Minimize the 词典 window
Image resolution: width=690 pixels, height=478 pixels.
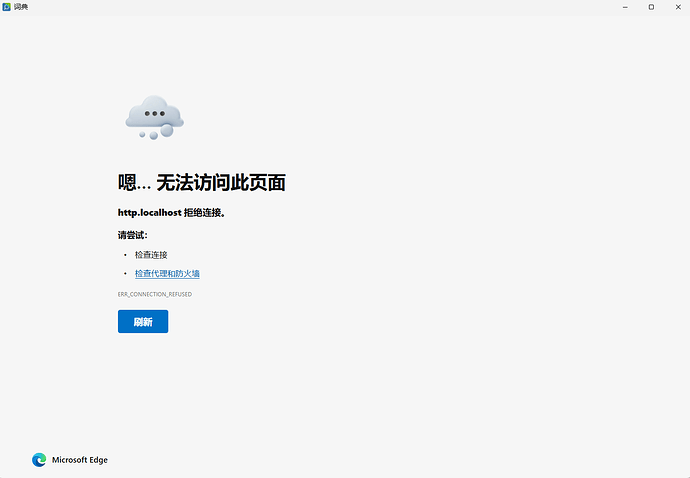[623, 7]
